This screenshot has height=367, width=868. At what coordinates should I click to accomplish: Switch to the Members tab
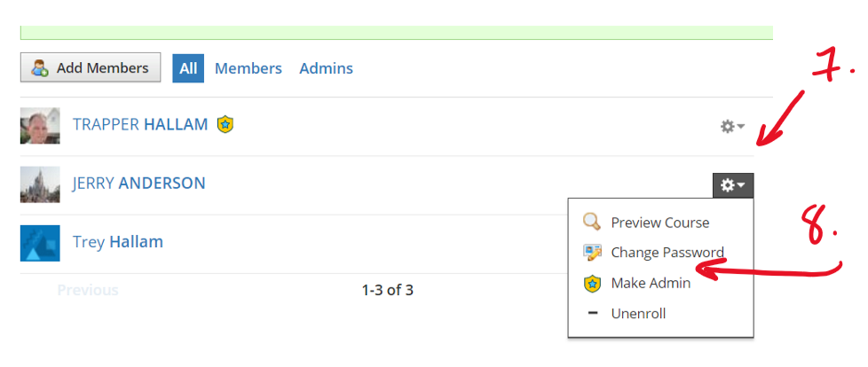249,68
